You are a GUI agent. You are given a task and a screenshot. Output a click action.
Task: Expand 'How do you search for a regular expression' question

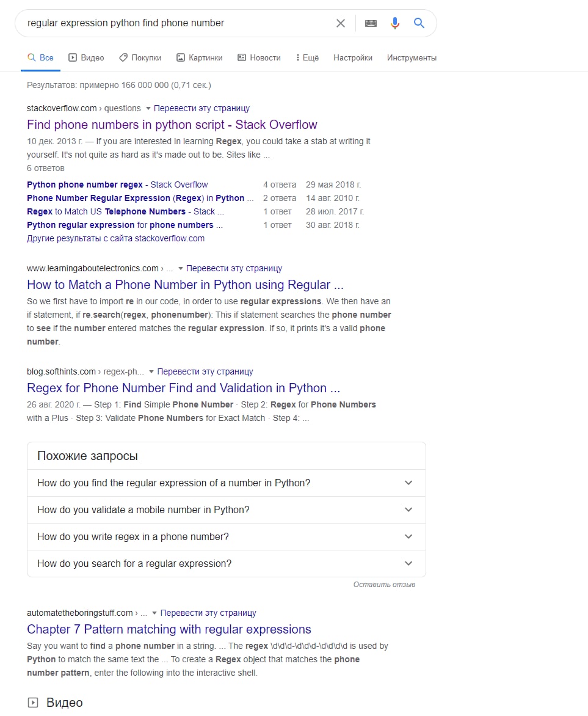pyautogui.click(x=227, y=563)
